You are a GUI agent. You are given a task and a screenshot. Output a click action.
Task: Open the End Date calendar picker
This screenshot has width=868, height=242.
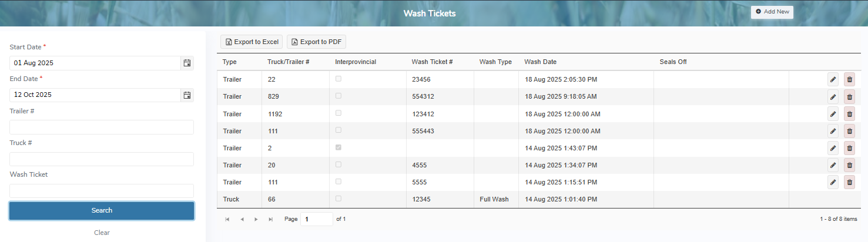tap(187, 95)
